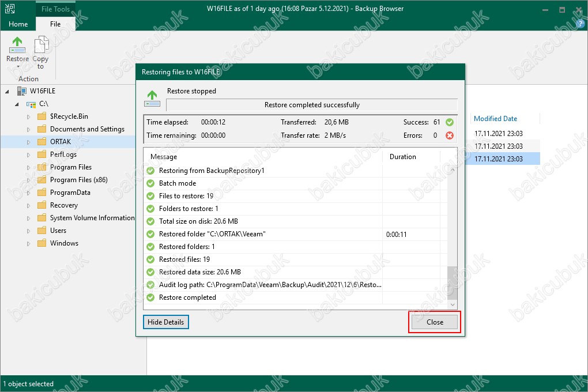Click the Hide Details button
Image resolution: width=588 pixels, height=392 pixels.
tap(166, 322)
